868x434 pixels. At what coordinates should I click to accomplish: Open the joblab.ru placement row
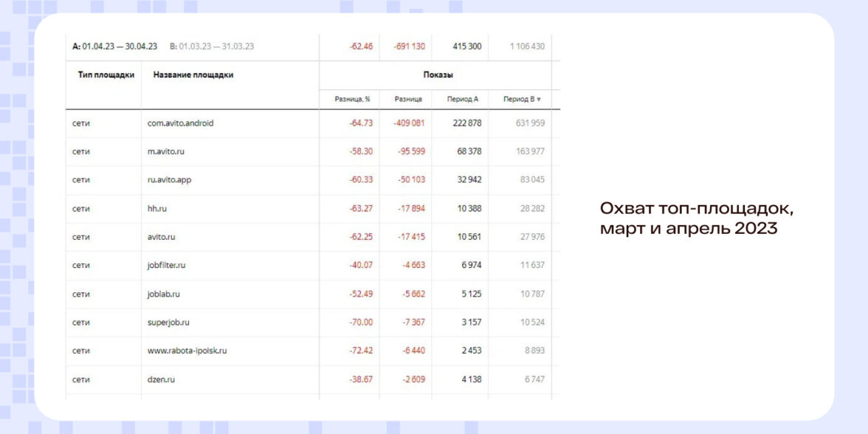(164, 294)
